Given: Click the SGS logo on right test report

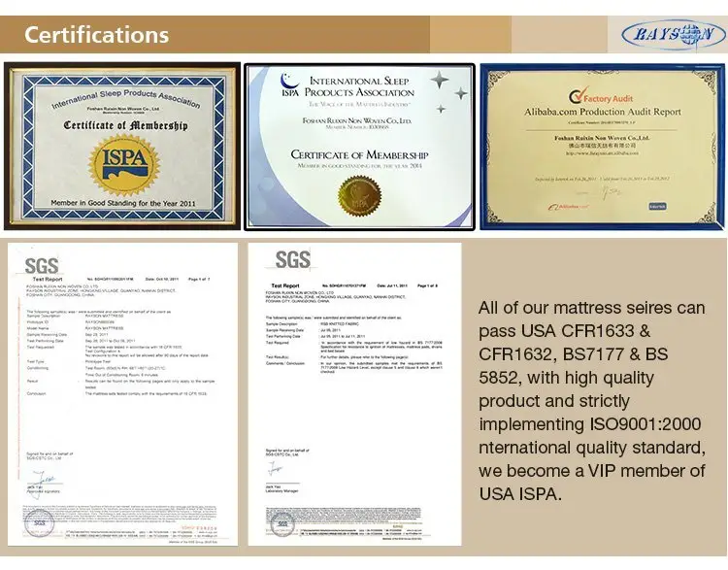Looking at the screenshot, I should [x=292, y=259].
